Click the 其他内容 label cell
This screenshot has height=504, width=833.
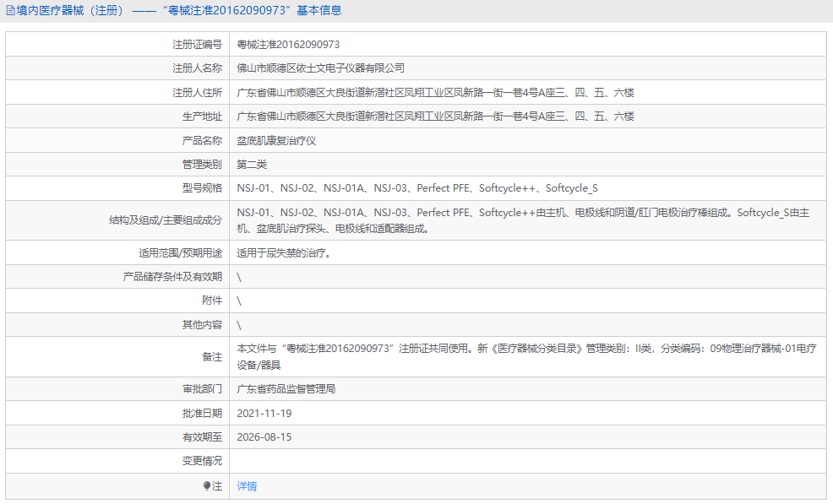click(x=117, y=324)
